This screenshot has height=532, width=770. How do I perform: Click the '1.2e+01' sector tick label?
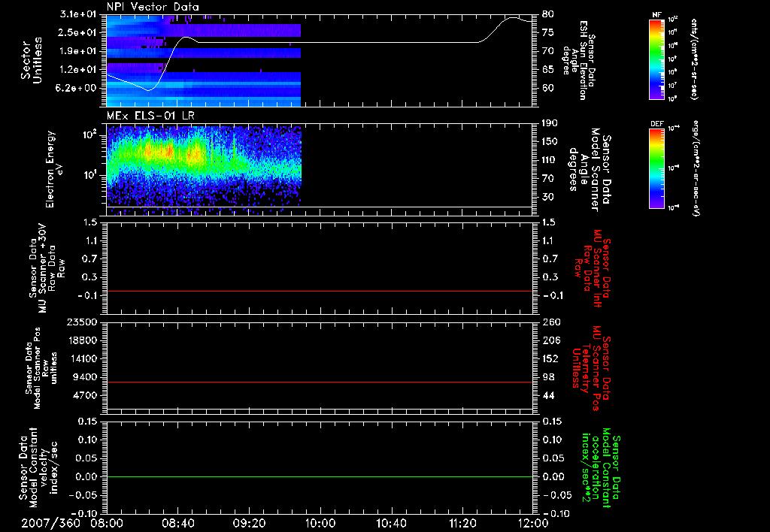[78, 70]
